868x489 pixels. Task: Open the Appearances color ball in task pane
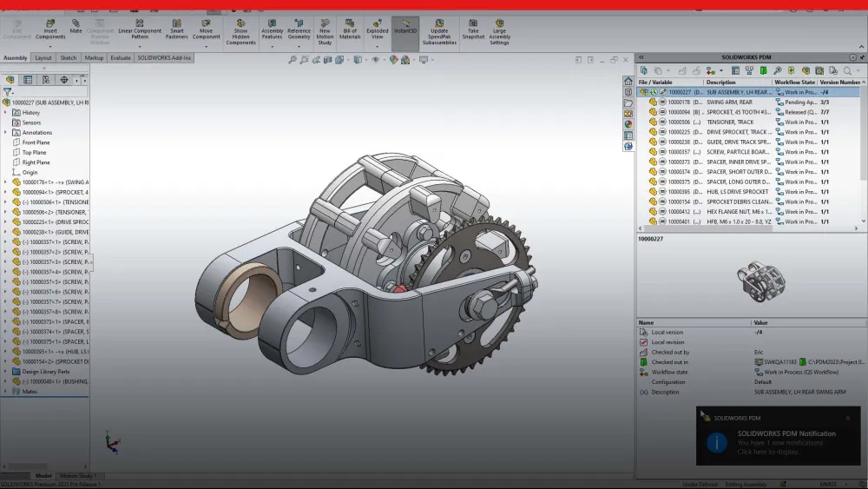pyautogui.click(x=628, y=124)
